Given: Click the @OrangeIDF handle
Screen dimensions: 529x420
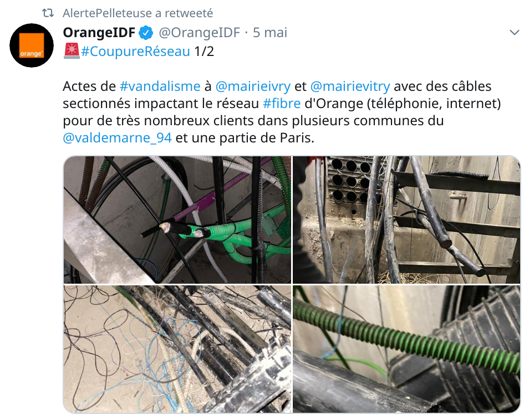Looking at the screenshot, I should coord(200,32).
